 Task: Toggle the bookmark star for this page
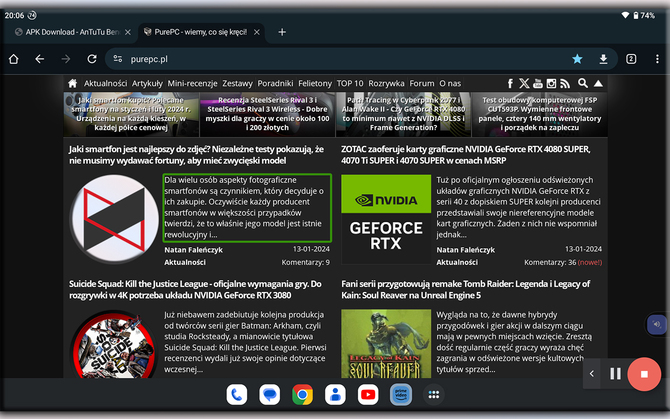(577, 59)
